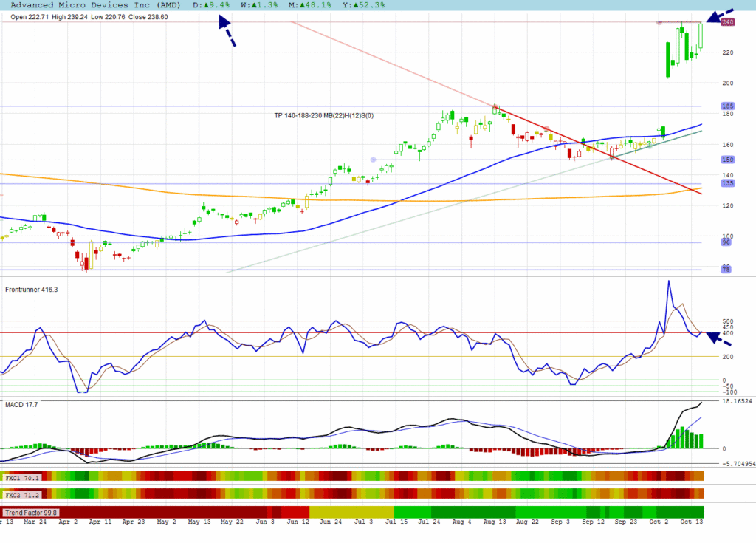The width and height of the screenshot is (756, 543).
Task: Click the 96 price level tag
Action: coord(726,242)
